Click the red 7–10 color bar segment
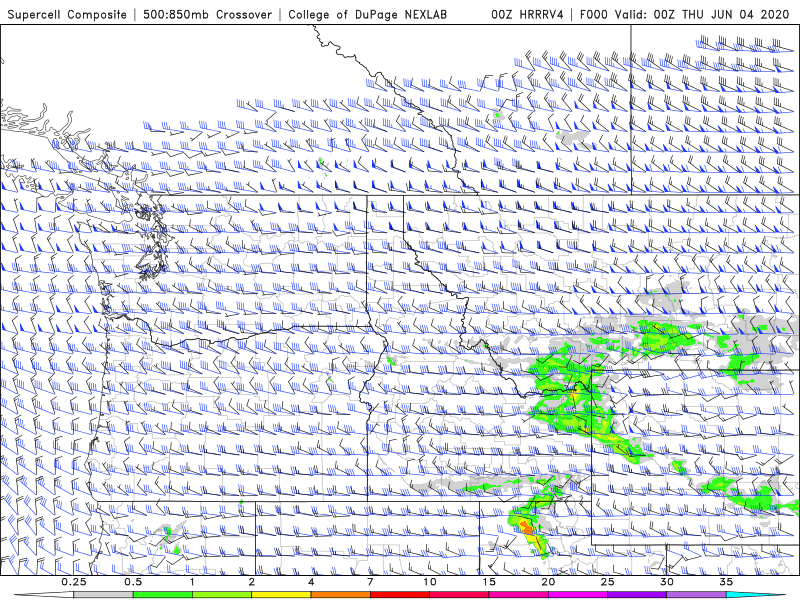 coord(400,595)
